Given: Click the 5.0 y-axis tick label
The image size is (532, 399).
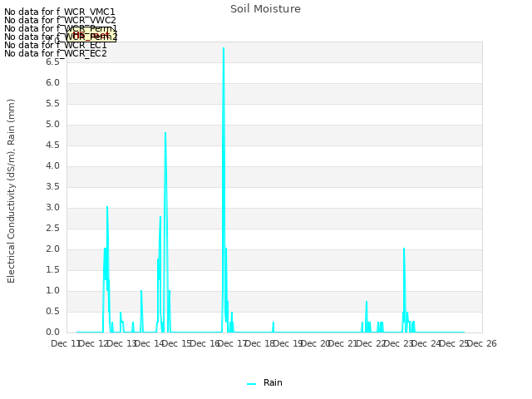Looking at the screenshot, I should 52,124.
